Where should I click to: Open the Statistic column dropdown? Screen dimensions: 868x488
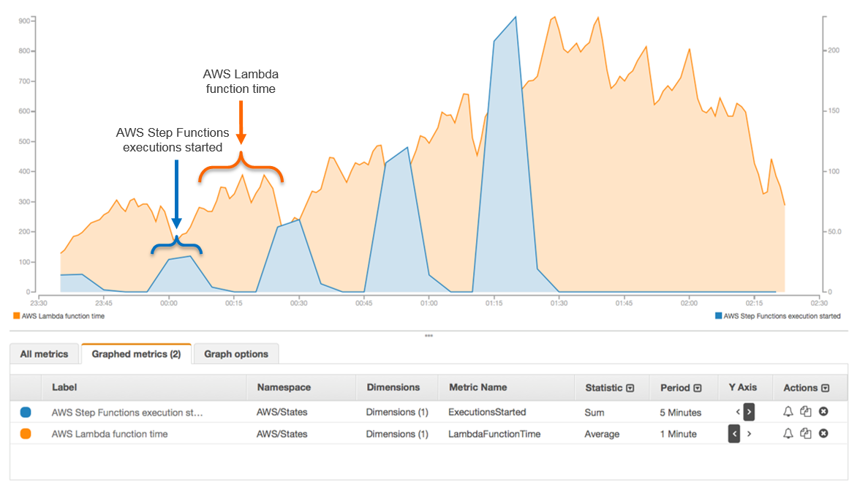pyautogui.click(x=630, y=388)
